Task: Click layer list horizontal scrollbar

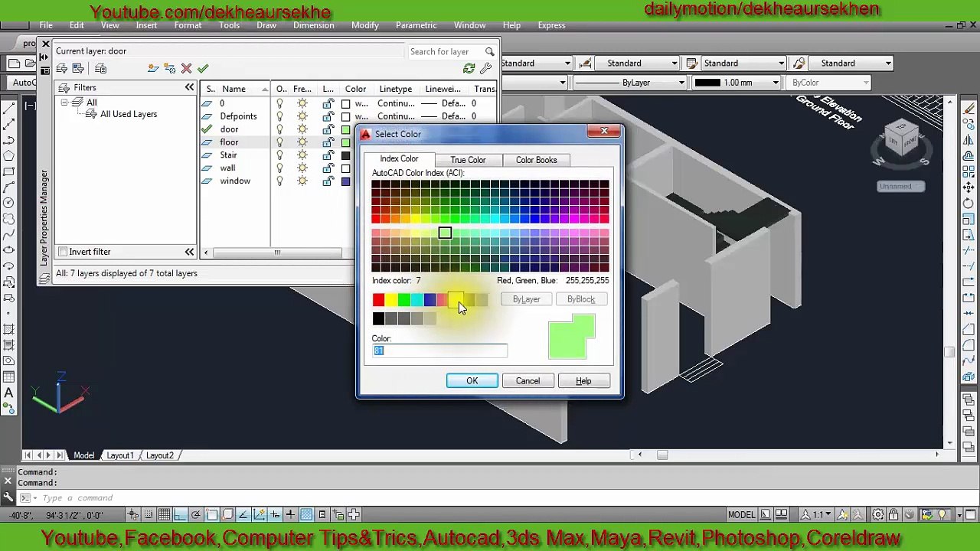Action: click(x=277, y=253)
